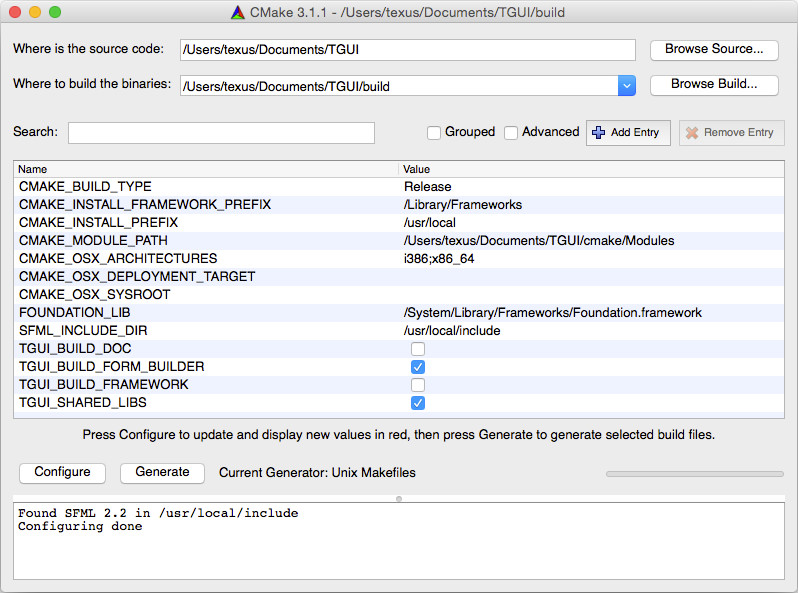Zoom the window with green button

click(55, 12)
